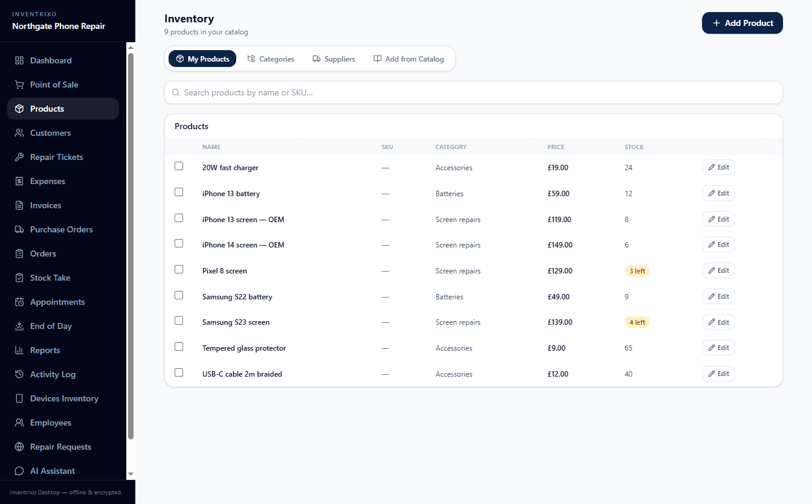Viewport: 812px width, 504px height.
Task: Click the AI Assistant chat icon
Action: (19, 471)
